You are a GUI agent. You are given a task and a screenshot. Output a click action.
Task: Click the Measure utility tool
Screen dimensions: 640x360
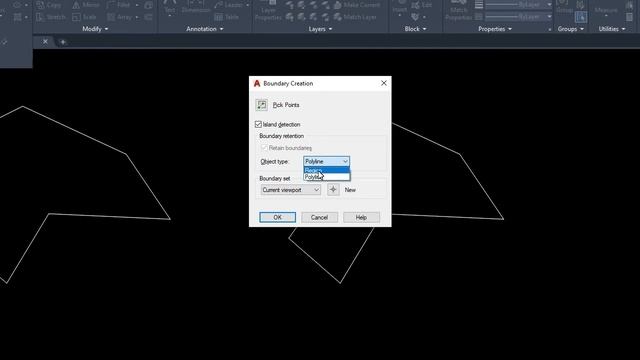pyautogui.click(x=606, y=8)
